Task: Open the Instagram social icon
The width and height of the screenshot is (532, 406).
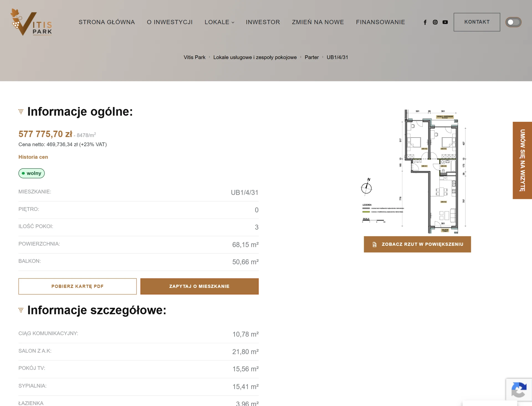Action: [x=435, y=22]
